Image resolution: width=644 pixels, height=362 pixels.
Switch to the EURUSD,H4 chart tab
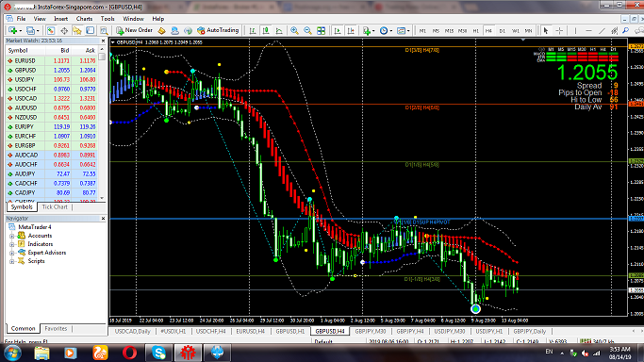pyautogui.click(x=250, y=331)
